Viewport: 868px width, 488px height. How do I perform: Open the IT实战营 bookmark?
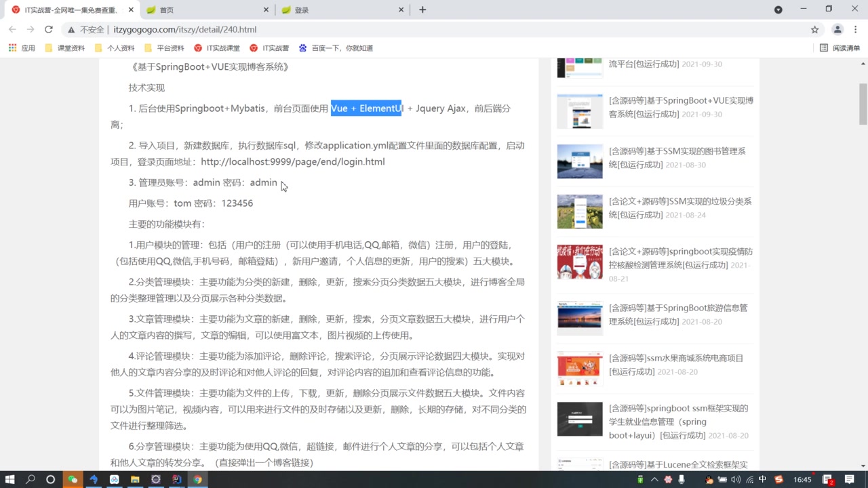pyautogui.click(x=269, y=48)
